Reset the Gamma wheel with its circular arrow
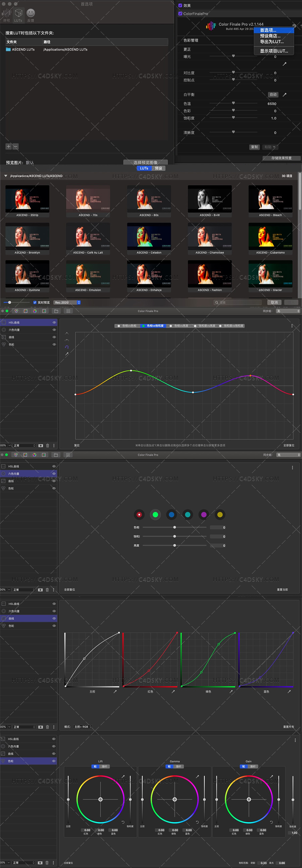Viewport: 302px width, 868px height. [197, 822]
